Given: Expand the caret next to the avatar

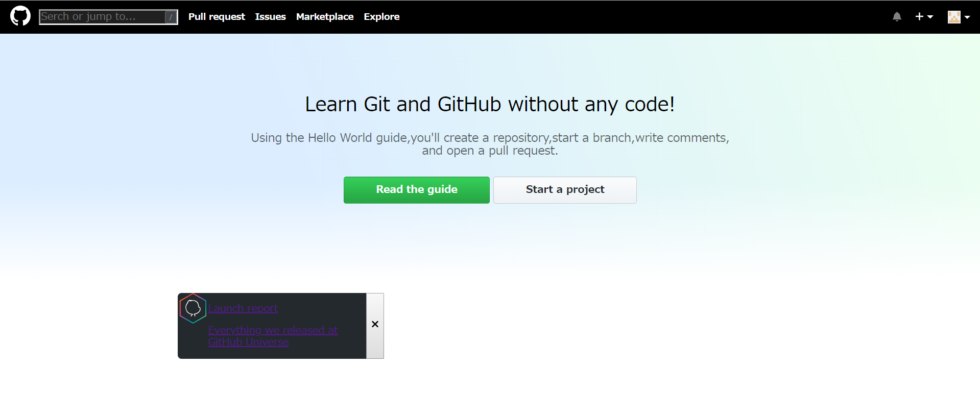Looking at the screenshot, I should 967,17.
